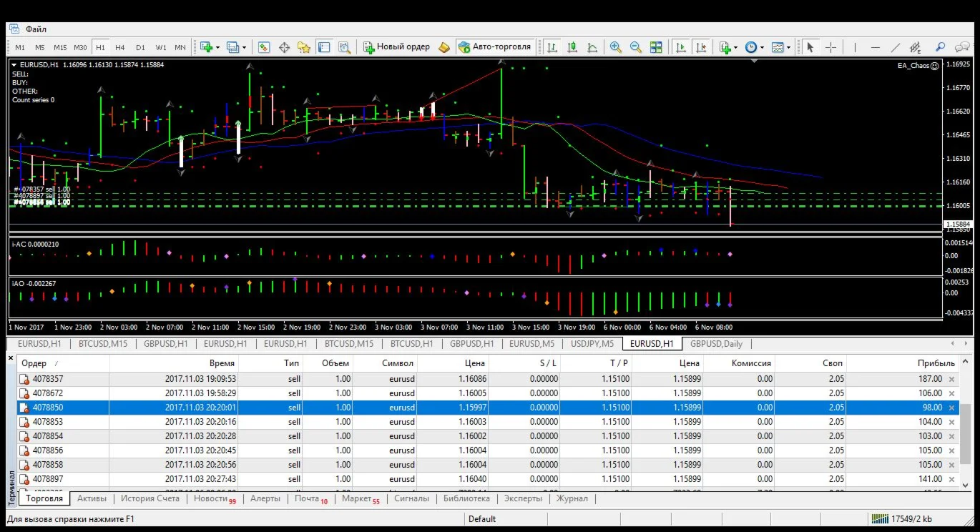980x532 pixels.
Task: Toggle chart auto-scroll
Action: pos(681,47)
